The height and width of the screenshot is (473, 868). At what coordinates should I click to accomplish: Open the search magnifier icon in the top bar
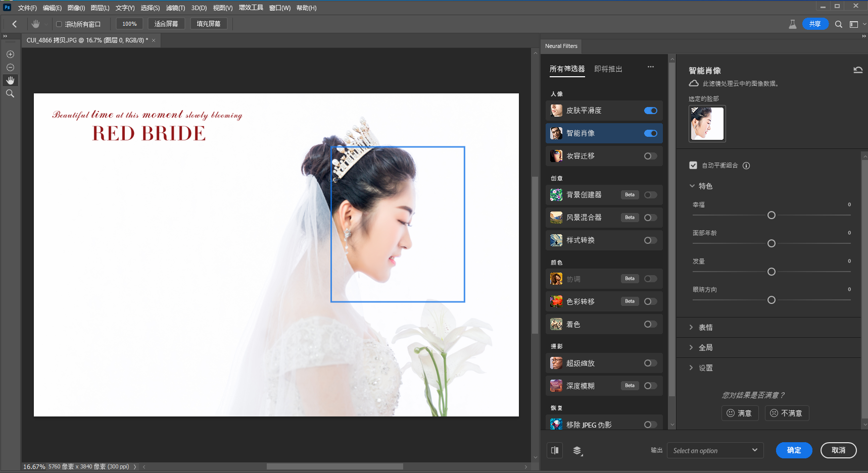tap(838, 24)
